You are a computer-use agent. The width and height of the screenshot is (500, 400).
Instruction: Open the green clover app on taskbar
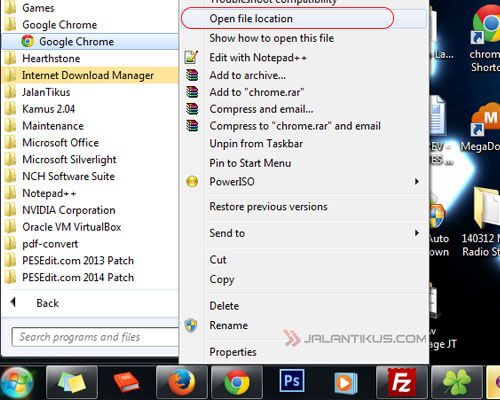tap(457, 382)
